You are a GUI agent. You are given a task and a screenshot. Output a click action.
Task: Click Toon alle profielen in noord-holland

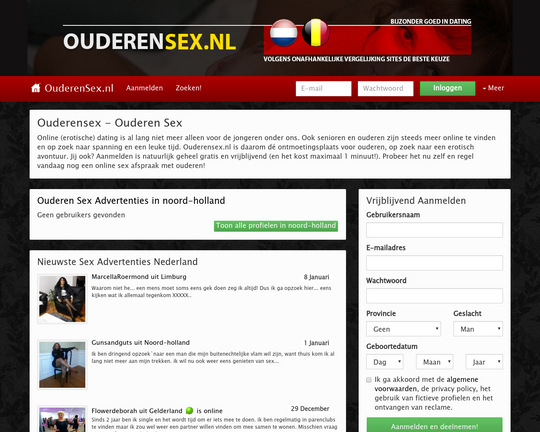coord(276,226)
